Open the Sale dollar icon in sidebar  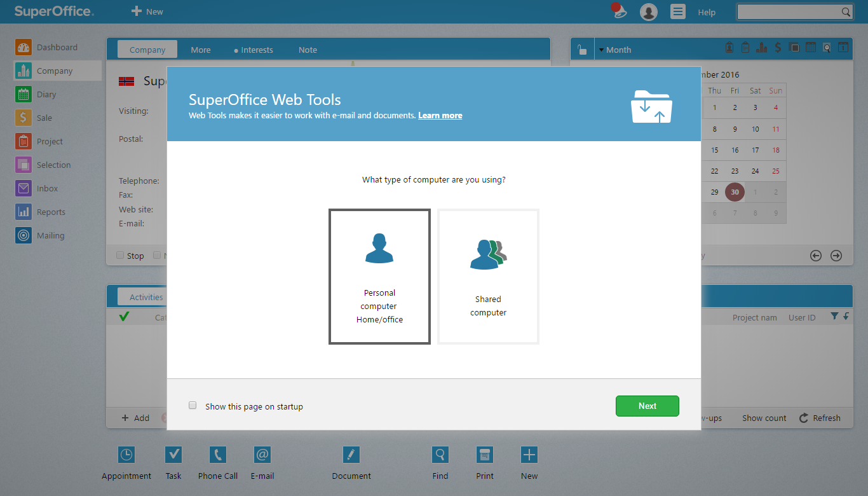pos(24,118)
